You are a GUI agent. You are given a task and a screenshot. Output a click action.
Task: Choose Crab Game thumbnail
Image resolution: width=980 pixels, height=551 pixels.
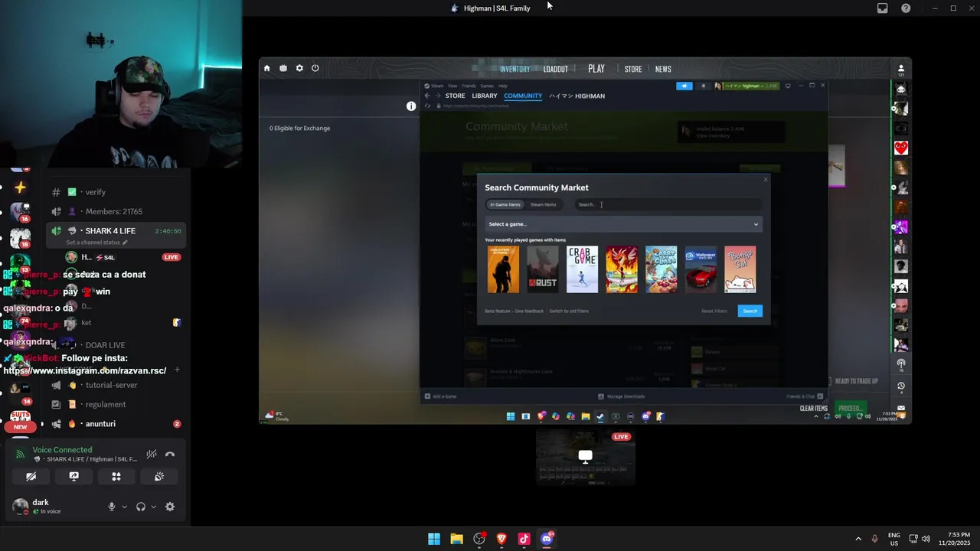click(x=582, y=269)
